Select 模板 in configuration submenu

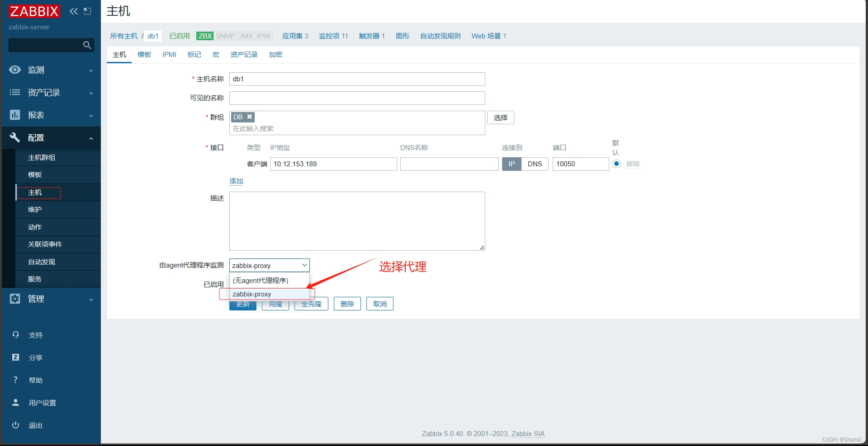(58, 174)
